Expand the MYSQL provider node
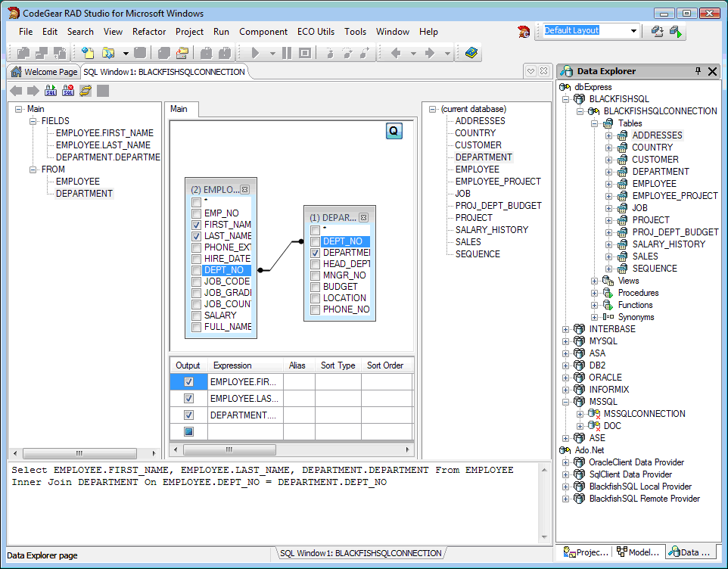728x569 pixels. [x=566, y=341]
